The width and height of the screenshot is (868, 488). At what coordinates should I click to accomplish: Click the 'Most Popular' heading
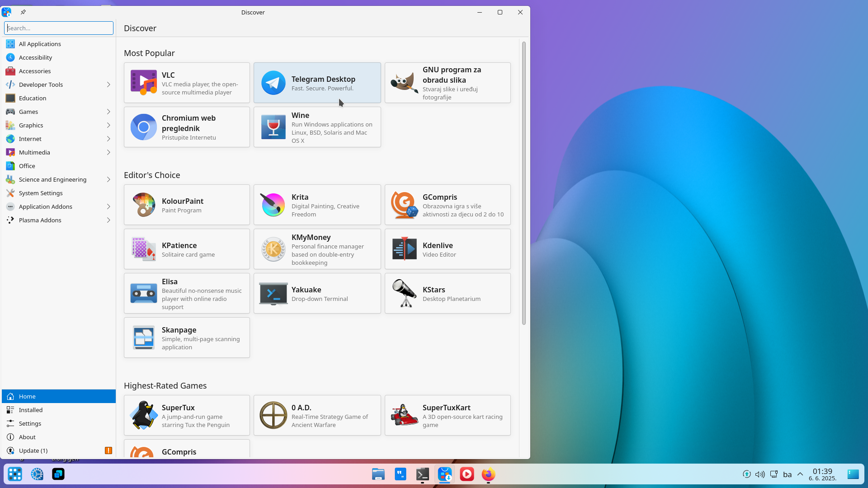(149, 53)
